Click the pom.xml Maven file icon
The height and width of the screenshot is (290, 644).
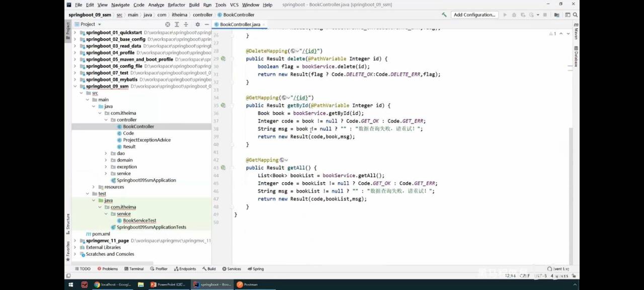tap(88, 234)
